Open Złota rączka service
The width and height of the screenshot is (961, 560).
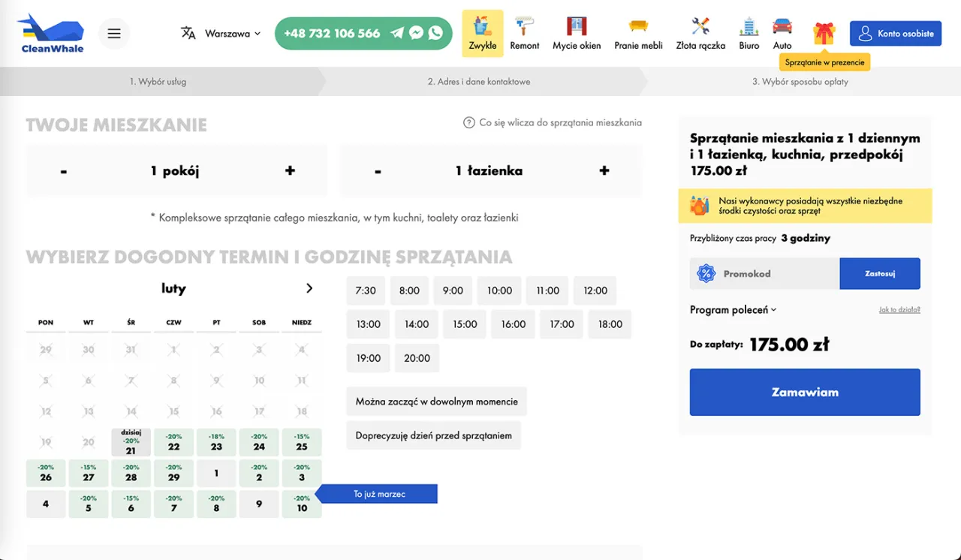[x=700, y=34]
